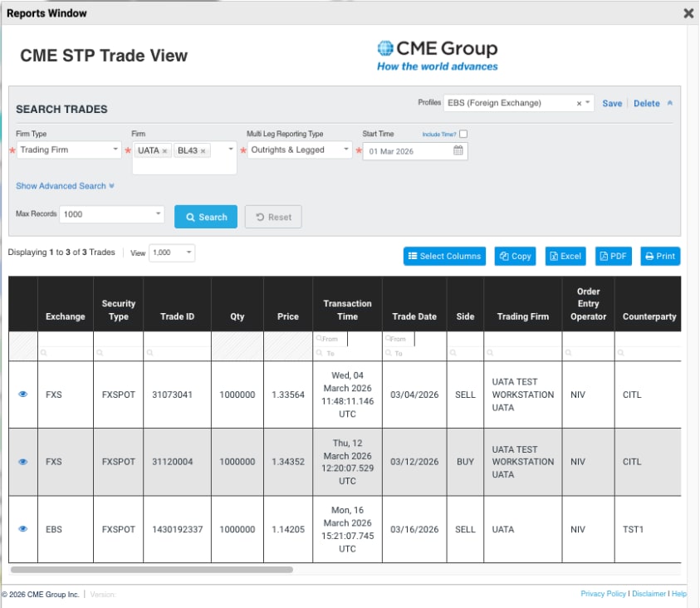Screen dimensions: 700x608
Task: Open trade details eye icon for Trade ID 31073041
Action: pyautogui.click(x=22, y=395)
